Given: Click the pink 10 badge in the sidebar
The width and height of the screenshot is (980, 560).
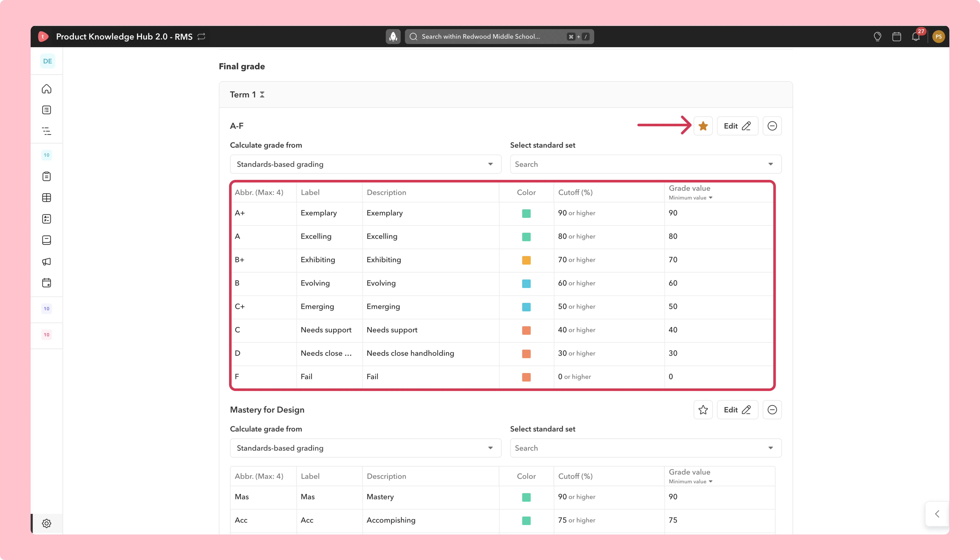Looking at the screenshot, I should pyautogui.click(x=47, y=335).
